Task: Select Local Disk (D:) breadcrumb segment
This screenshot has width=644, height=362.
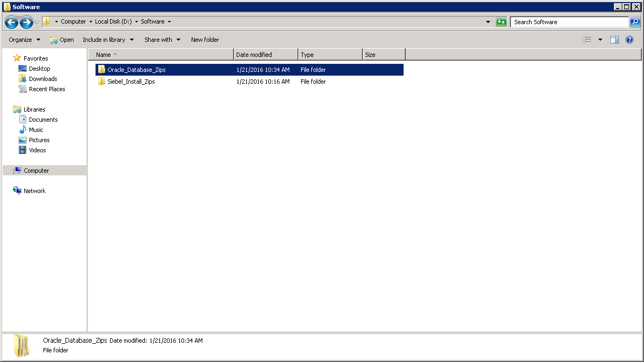Action: coord(114,21)
